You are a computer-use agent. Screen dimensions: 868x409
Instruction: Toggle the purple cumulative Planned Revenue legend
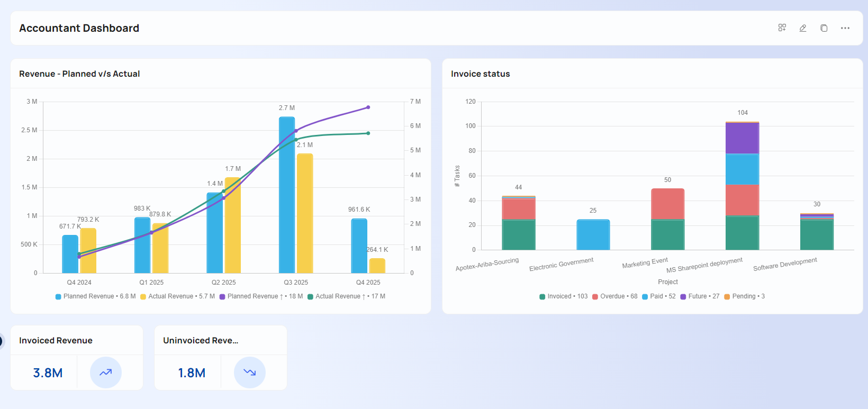coord(261,296)
